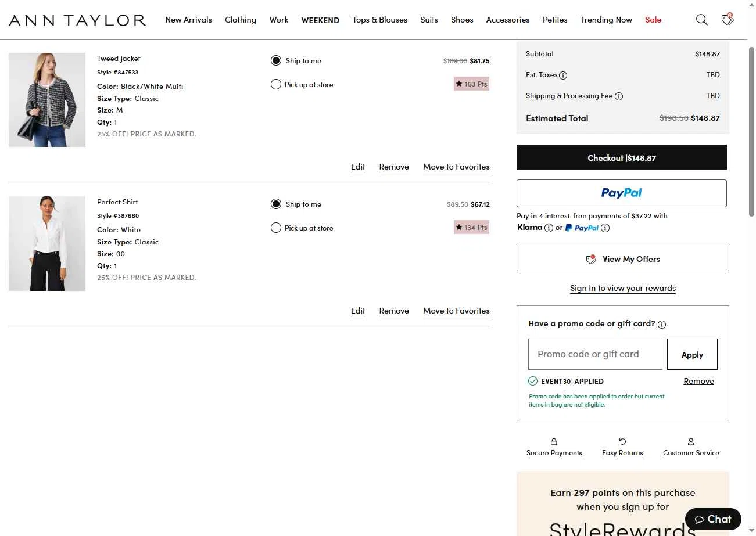The height and width of the screenshot is (536, 756).
Task: Click the Est. Taxes info icon
Action: coord(563,75)
